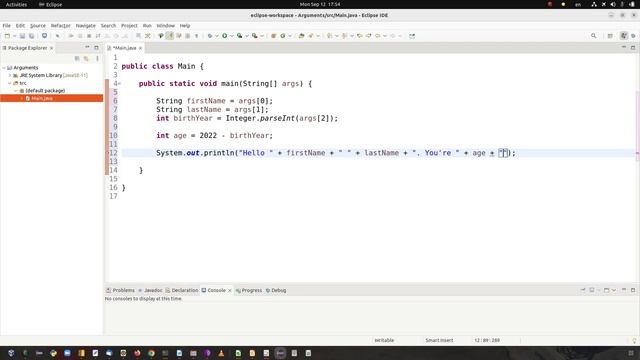Open the Run menu
This screenshot has width=640, height=360.
tap(147, 26)
